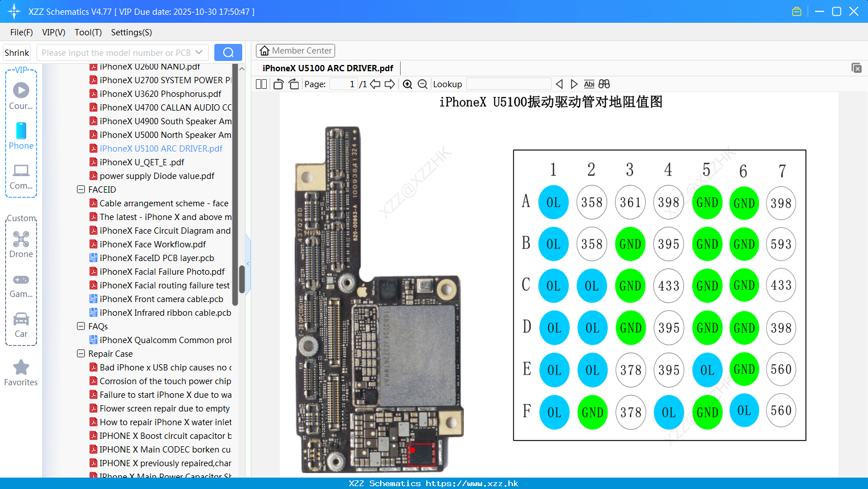The height and width of the screenshot is (489, 868).
Task: Open Flower screen repair case
Action: pos(165,408)
